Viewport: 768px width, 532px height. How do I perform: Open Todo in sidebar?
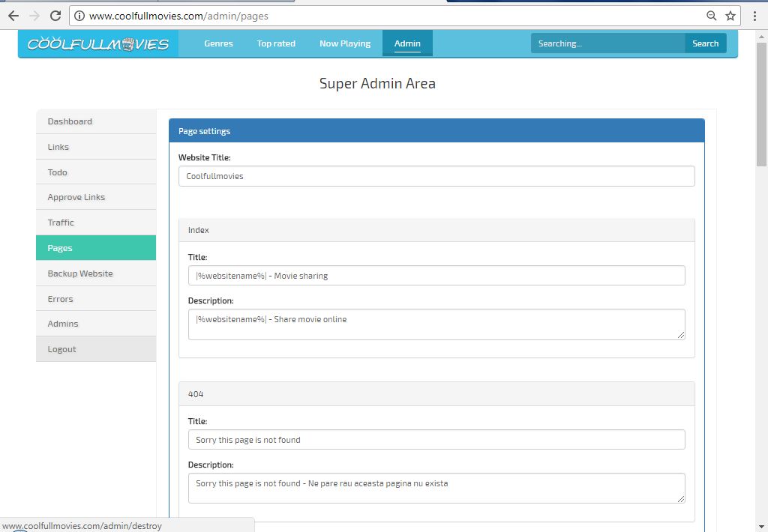coord(96,172)
